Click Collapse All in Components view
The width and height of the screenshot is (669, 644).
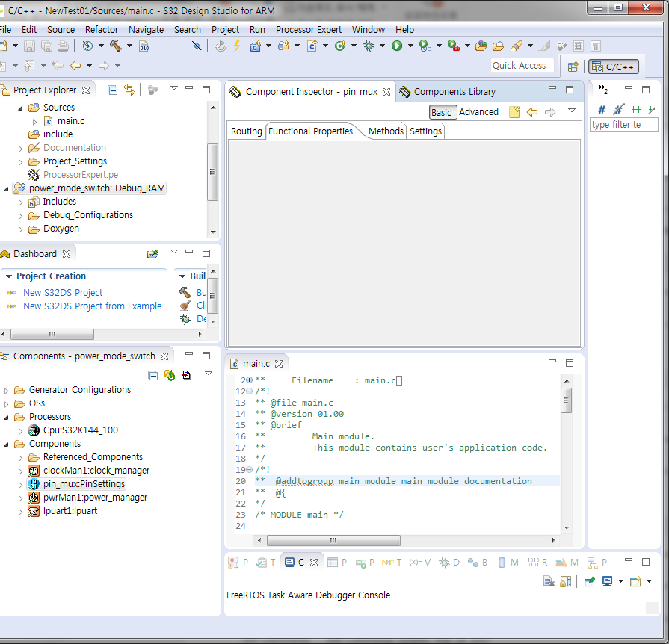[152, 375]
